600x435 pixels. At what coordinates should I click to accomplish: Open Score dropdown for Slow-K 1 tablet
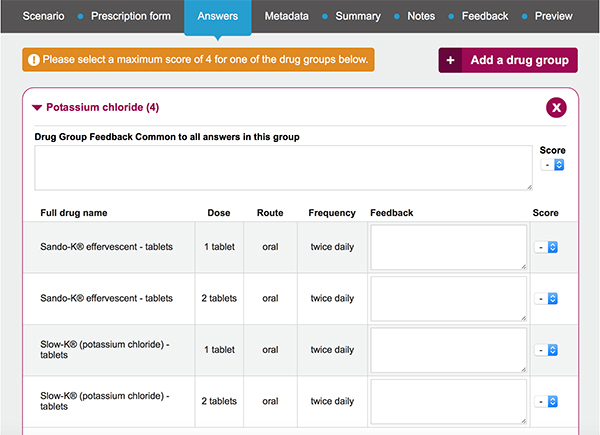click(x=546, y=350)
